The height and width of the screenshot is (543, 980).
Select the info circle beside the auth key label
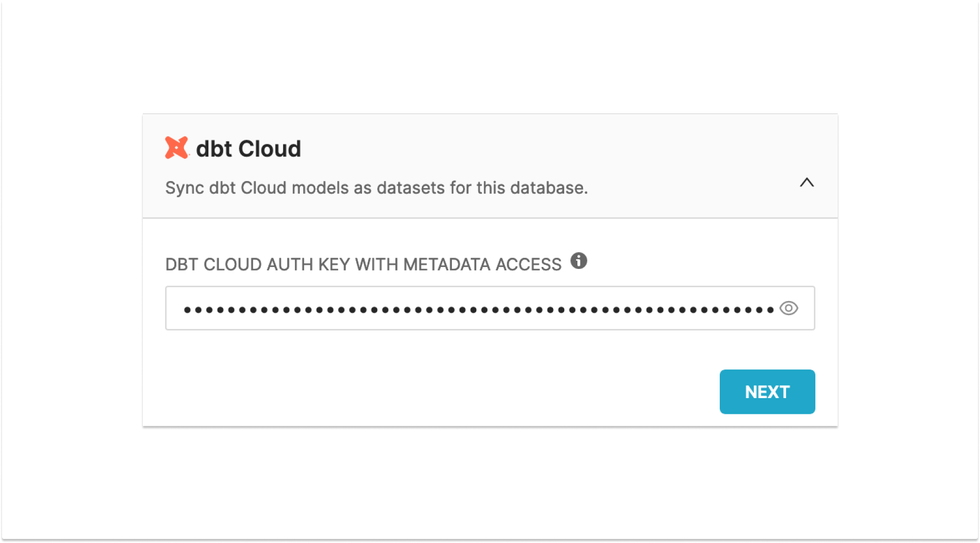[x=579, y=262]
